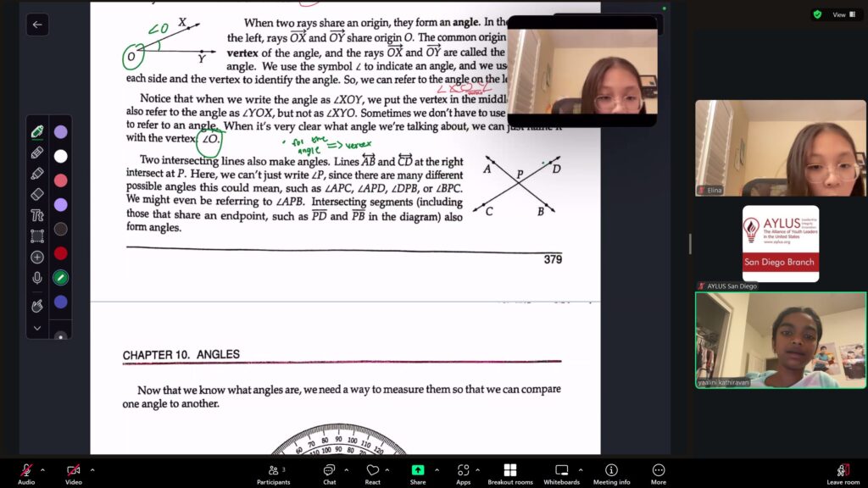Expand the Share options arrow
This screenshot has height=488, width=868.
click(x=437, y=469)
